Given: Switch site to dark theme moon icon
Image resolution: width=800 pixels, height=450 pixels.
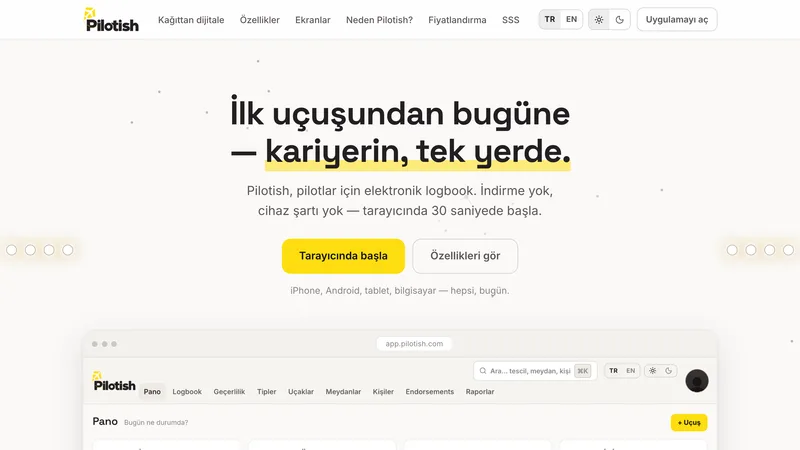Looking at the screenshot, I should coord(619,20).
